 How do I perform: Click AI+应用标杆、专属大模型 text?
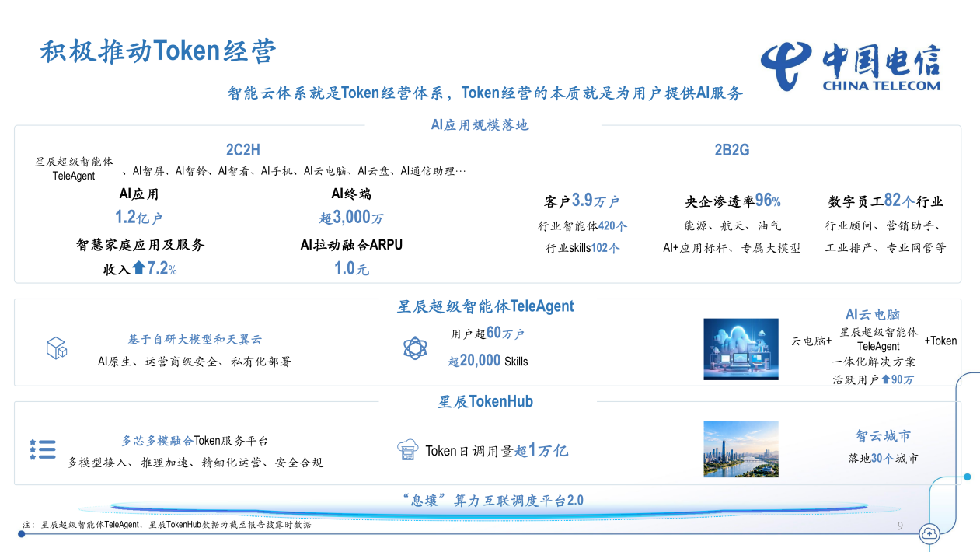(x=731, y=249)
